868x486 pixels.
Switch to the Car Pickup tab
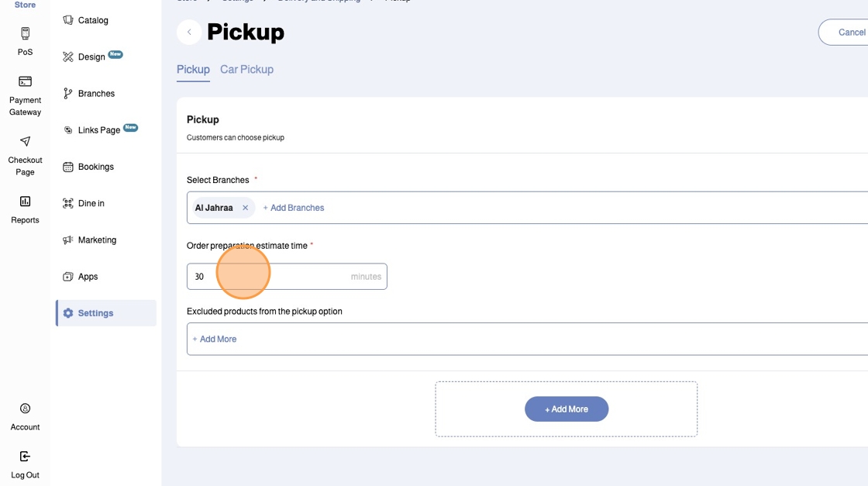coord(246,70)
